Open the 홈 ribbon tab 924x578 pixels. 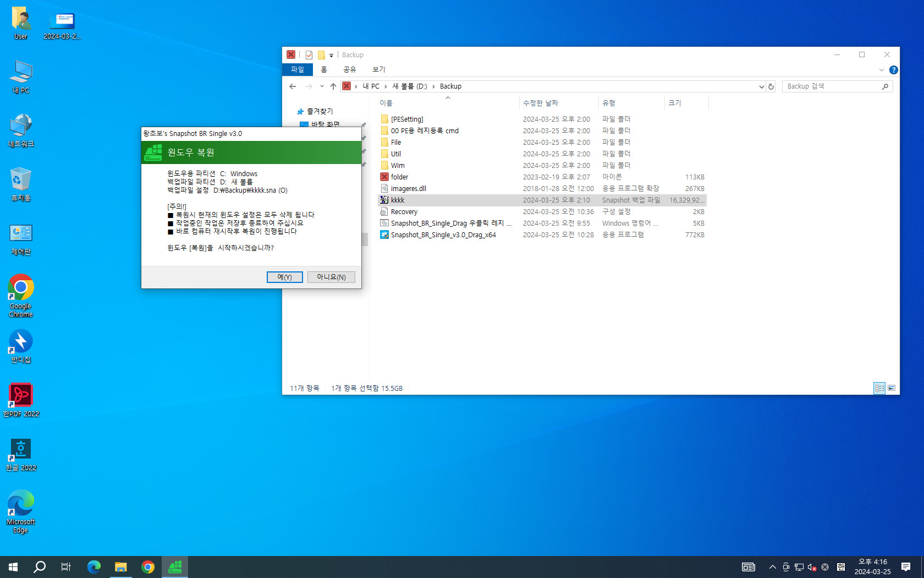(324, 69)
